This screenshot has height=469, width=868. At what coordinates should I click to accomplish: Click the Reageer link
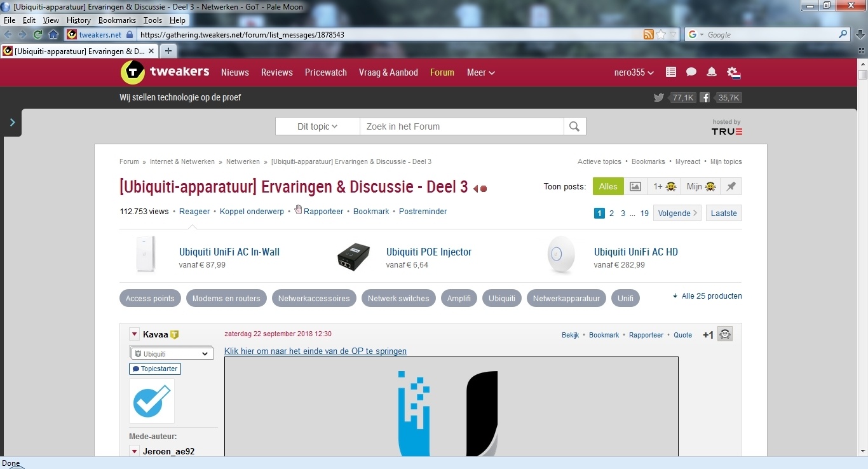point(194,212)
